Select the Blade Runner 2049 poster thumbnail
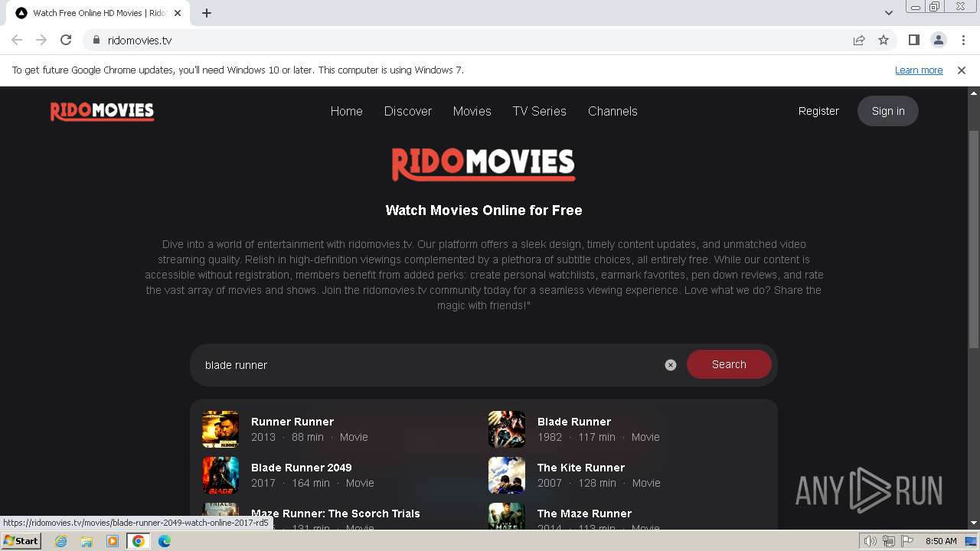Image resolution: width=980 pixels, height=551 pixels. point(220,475)
